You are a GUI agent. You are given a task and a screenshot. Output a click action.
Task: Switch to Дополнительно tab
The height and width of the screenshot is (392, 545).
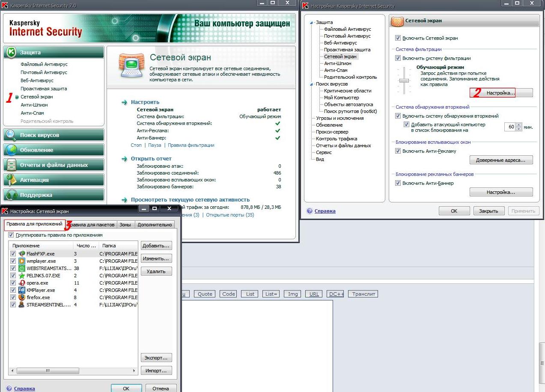coord(155,225)
